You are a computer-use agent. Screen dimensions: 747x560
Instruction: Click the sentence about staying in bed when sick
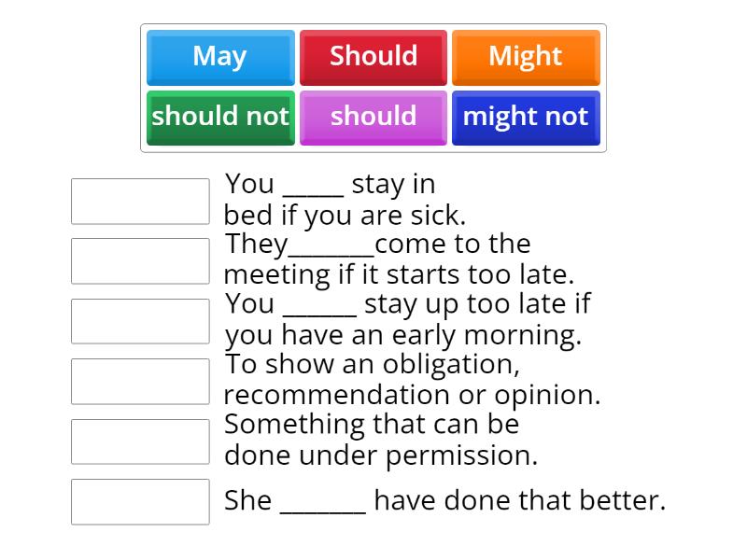pos(373,199)
